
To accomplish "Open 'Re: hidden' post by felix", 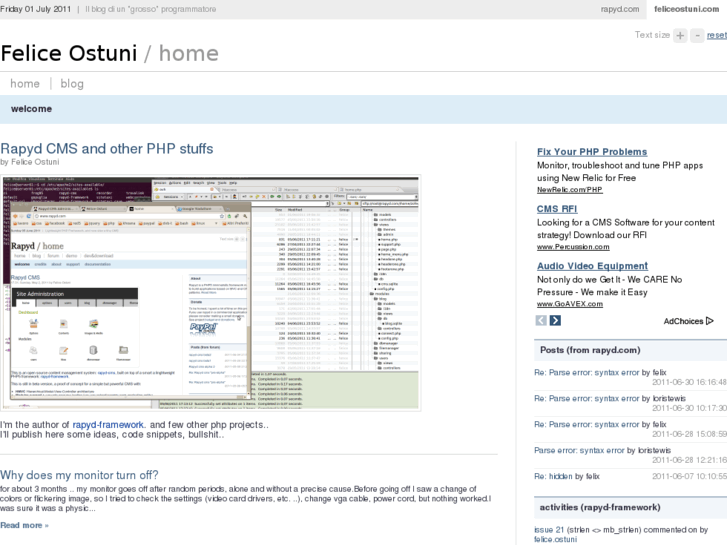I will click(553, 476).
